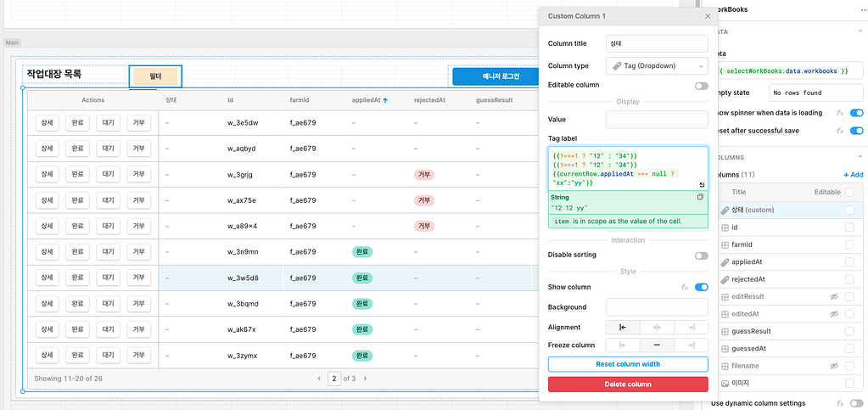Unhide the filename column
The image size is (868, 410).
[x=834, y=366]
